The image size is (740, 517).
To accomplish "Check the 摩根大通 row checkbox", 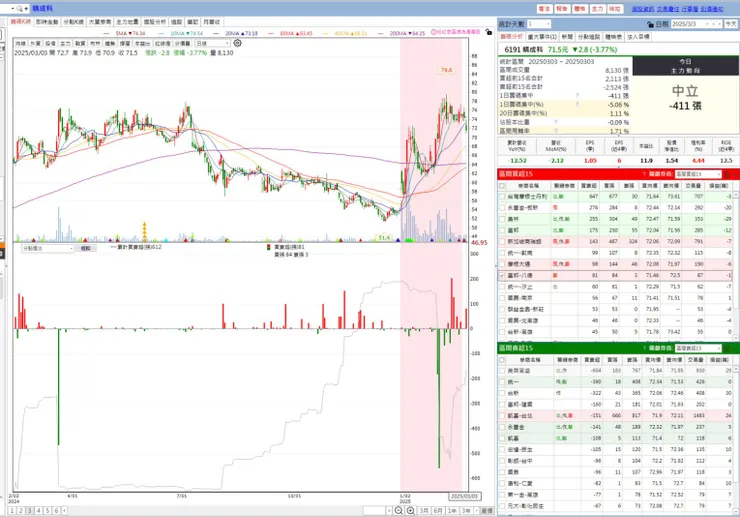I will [x=502, y=264].
